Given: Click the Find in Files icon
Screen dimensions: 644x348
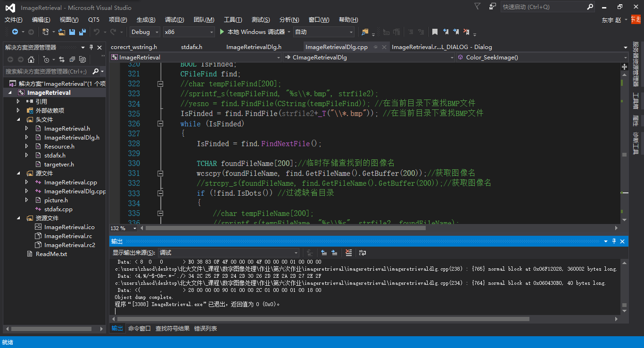Looking at the screenshot, I should (x=365, y=32).
